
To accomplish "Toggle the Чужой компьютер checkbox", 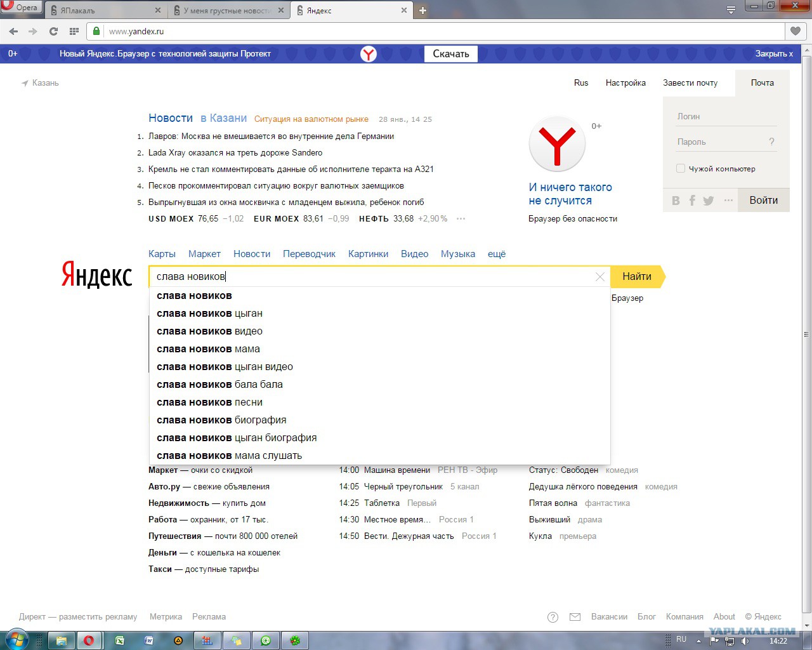I will (x=681, y=169).
